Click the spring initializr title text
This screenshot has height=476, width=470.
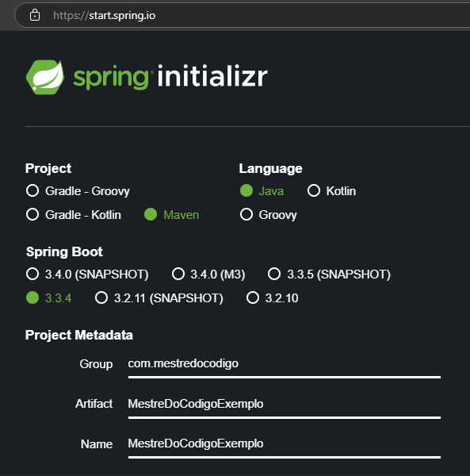170,76
